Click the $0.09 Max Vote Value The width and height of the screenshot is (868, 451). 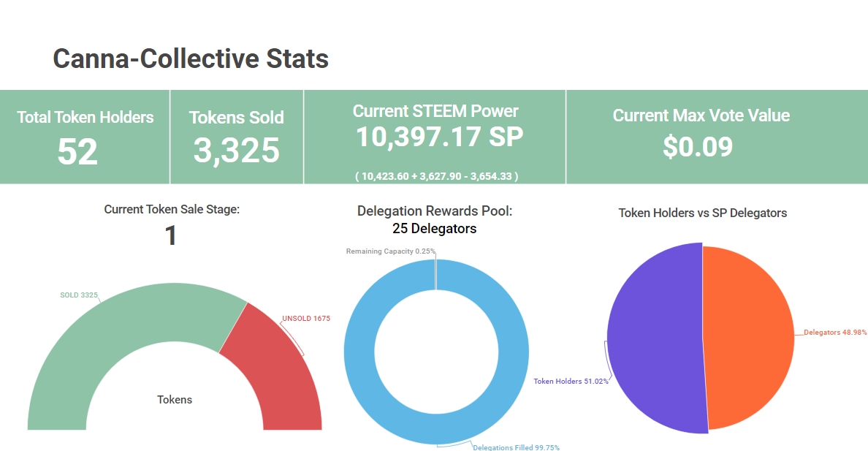point(697,147)
